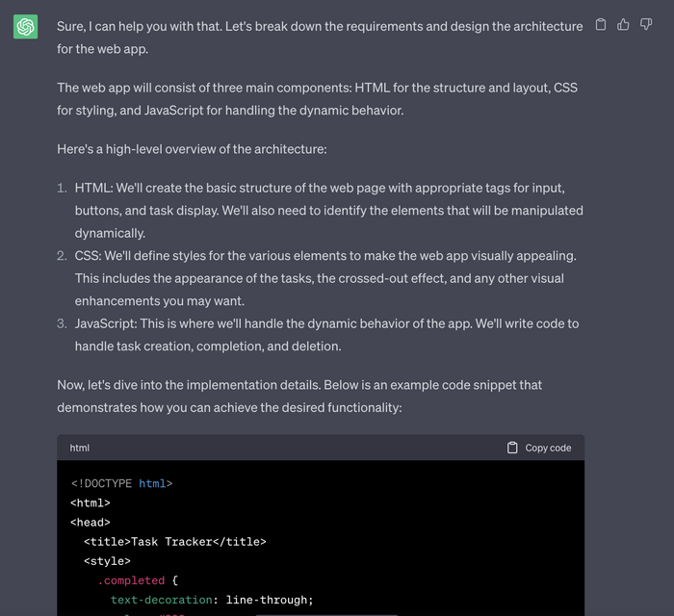Give the response a thumbs up
The width and height of the screenshot is (674, 616).
(623, 25)
